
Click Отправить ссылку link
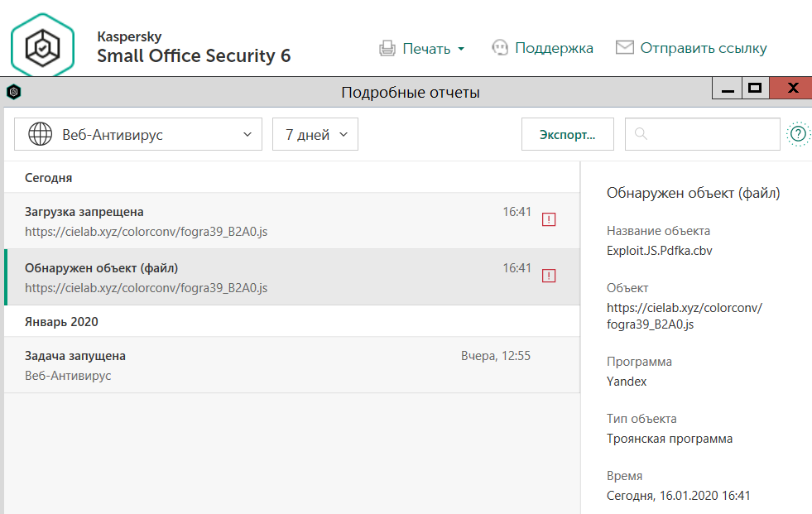tap(703, 48)
